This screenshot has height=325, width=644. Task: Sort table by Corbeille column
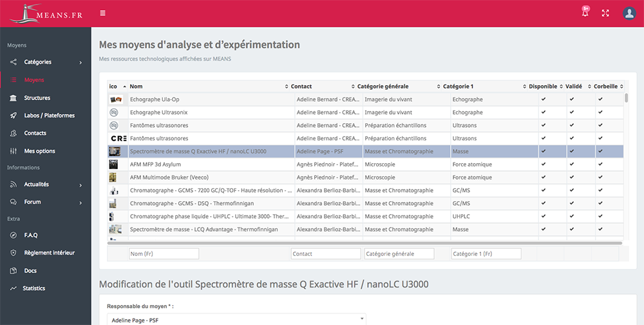click(x=609, y=86)
